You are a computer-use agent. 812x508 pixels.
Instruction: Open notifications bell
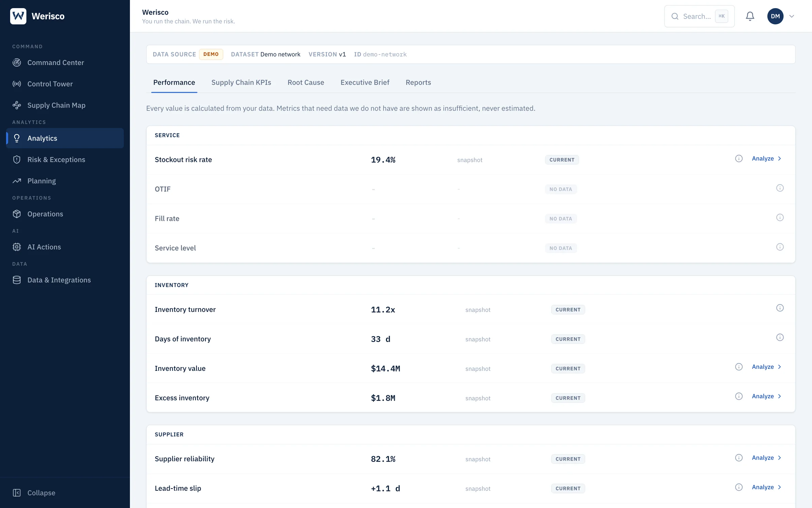pos(750,16)
